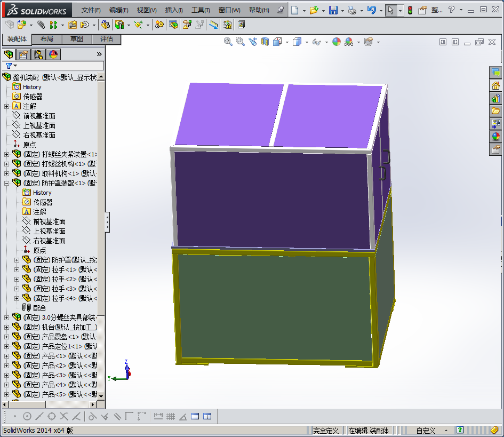This screenshot has height=437, width=504.
Task: Click the Smart Dimension sketch toolbar icon
Action: coord(158,416)
